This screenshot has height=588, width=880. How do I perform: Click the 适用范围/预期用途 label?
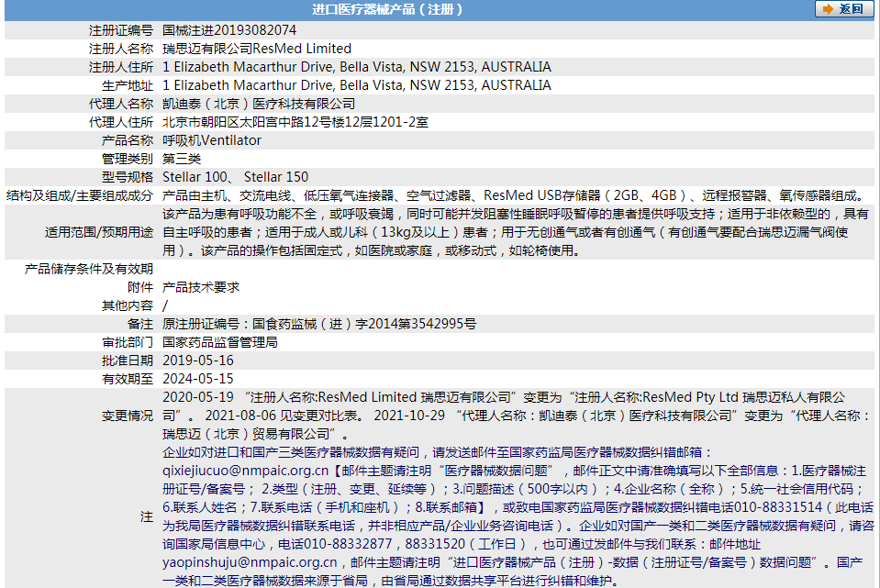pos(99,232)
